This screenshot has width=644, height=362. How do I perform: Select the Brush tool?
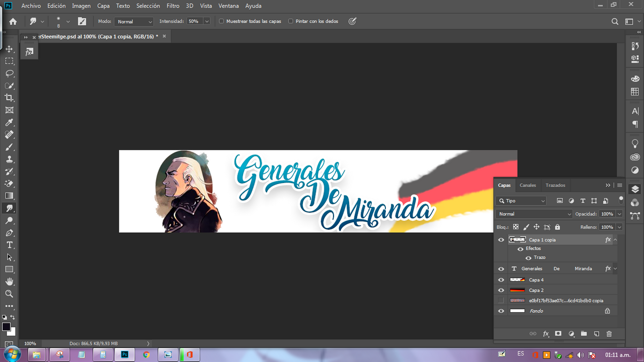[9, 147]
